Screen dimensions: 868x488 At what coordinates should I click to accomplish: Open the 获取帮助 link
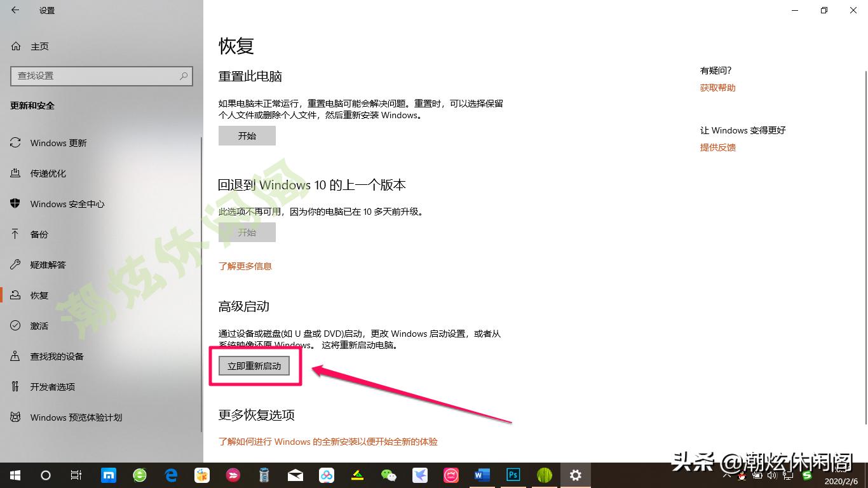click(x=717, y=87)
